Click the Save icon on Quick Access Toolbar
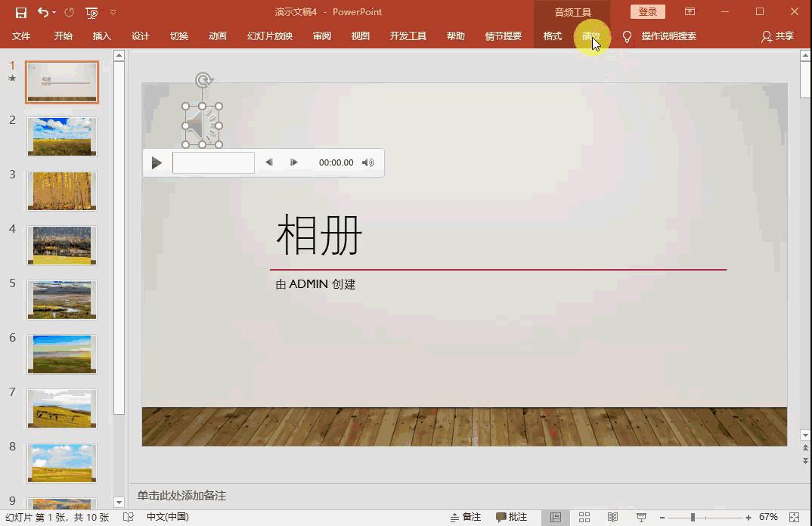Viewport: 812px width, 526px height. pos(20,12)
